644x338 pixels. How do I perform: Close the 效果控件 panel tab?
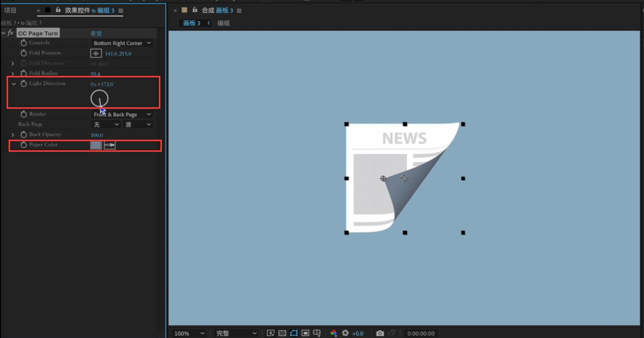coord(38,10)
